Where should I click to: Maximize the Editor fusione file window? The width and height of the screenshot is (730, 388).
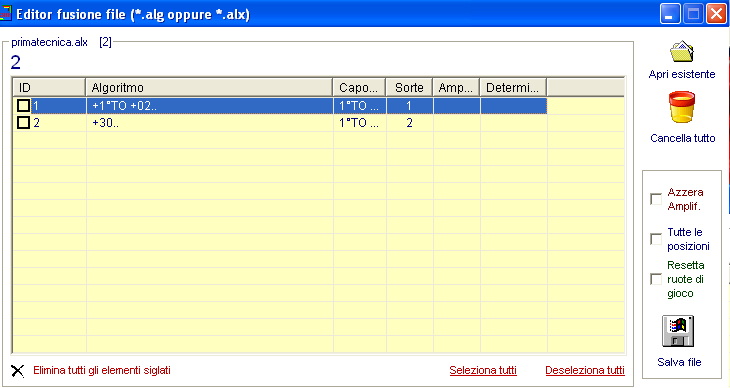click(693, 14)
